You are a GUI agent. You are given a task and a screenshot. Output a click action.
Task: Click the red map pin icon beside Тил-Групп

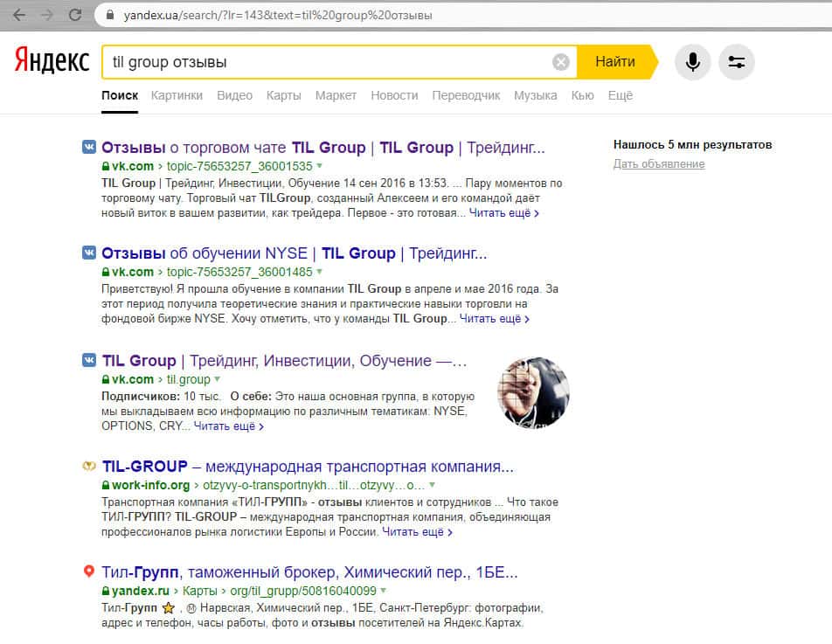(x=88, y=571)
